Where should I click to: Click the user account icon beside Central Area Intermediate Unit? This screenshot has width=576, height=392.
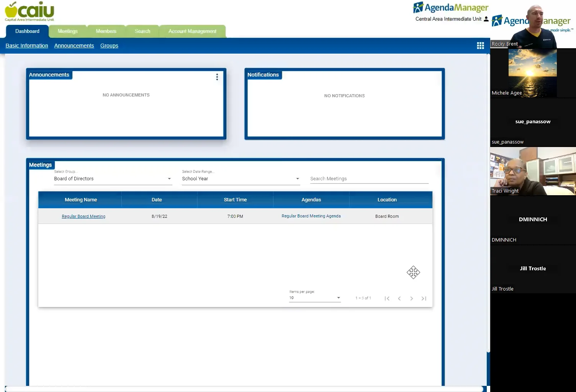[x=486, y=19]
